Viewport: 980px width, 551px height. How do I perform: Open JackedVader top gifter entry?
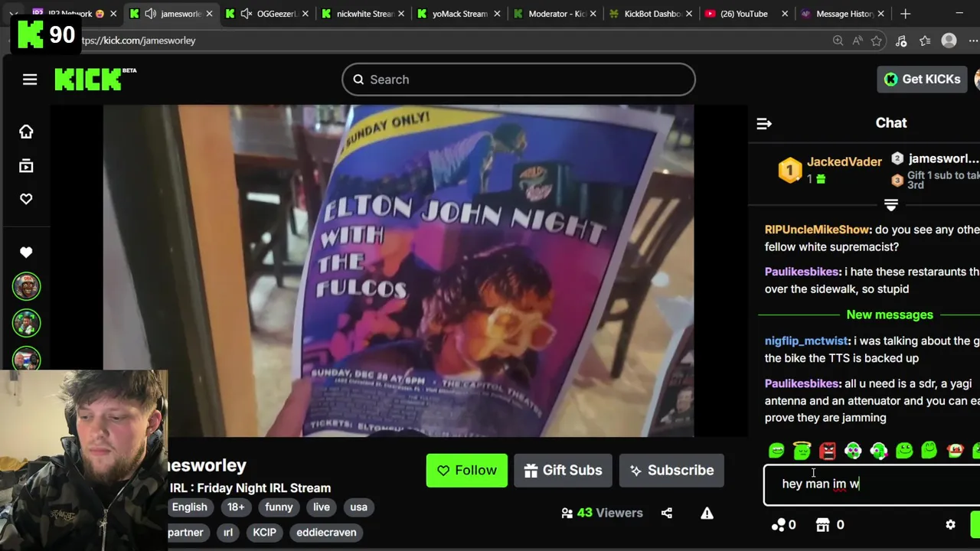(830, 169)
